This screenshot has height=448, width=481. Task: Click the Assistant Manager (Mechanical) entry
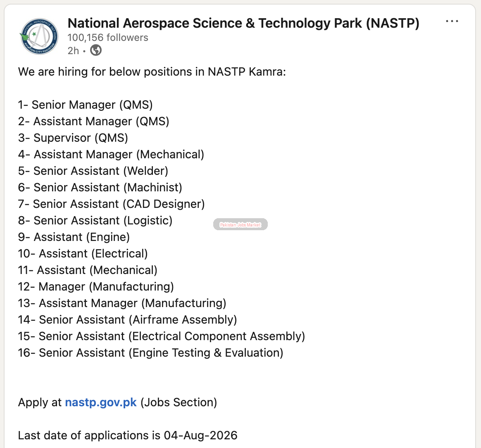[x=111, y=154]
